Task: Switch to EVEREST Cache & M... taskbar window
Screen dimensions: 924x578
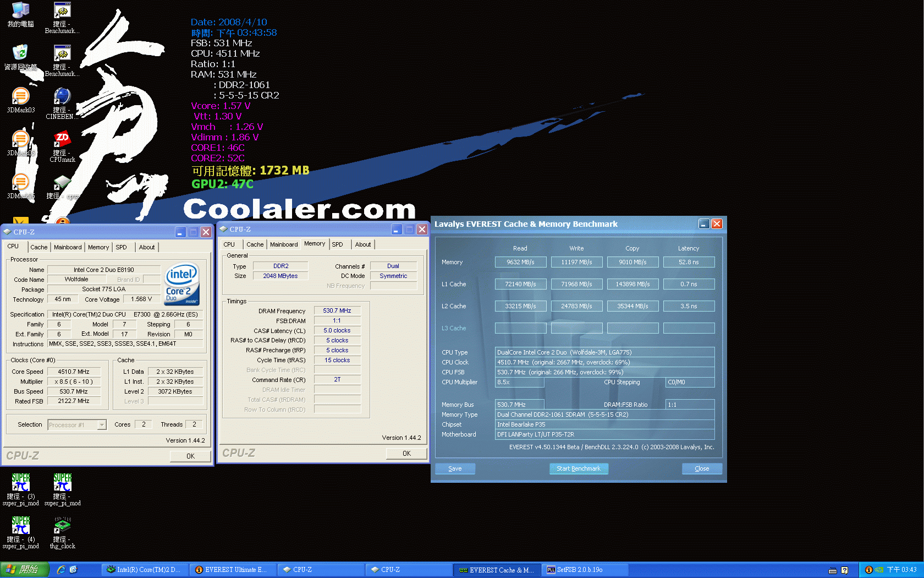Action: click(497, 570)
